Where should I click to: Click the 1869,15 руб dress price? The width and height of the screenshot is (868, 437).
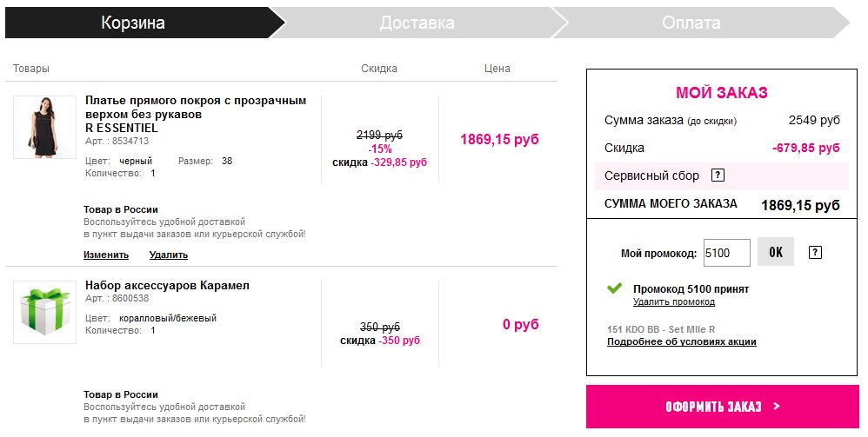pos(499,139)
